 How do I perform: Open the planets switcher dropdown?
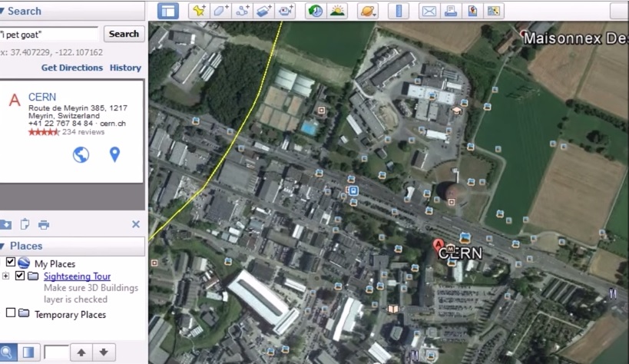(x=368, y=11)
